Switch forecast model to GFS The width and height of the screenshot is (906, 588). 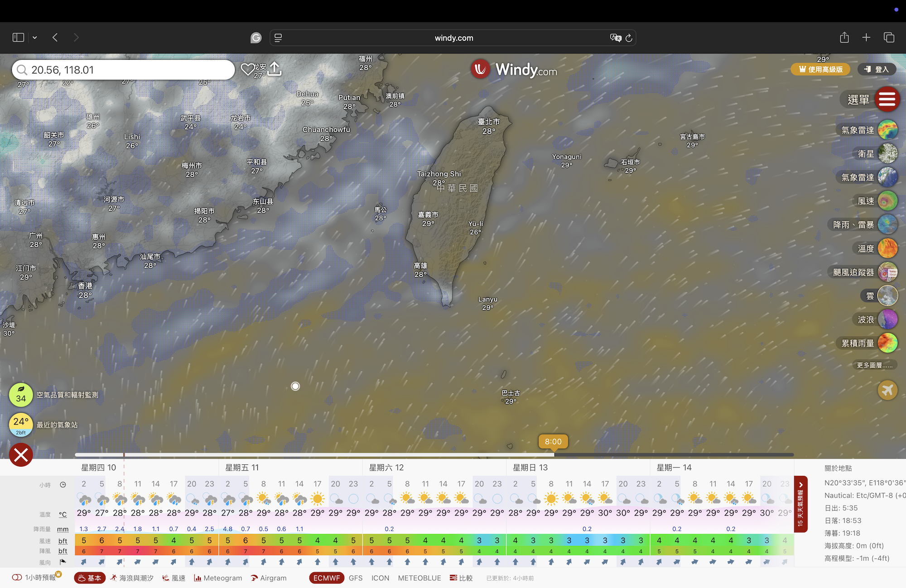click(356, 578)
